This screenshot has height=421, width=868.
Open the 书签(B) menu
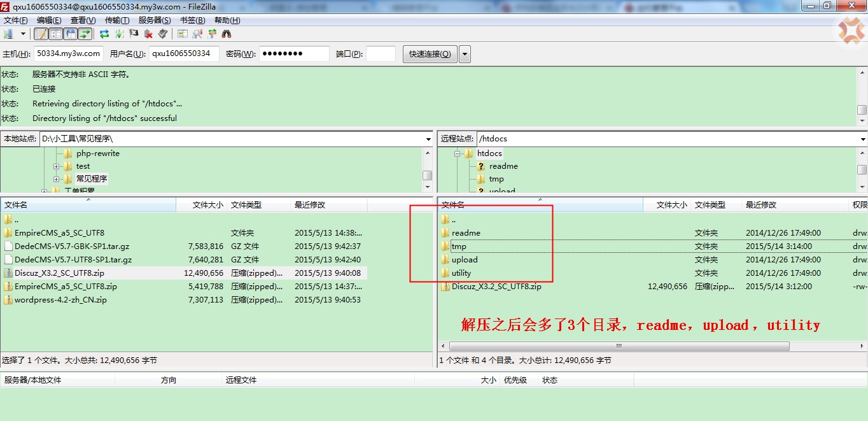tap(192, 20)
